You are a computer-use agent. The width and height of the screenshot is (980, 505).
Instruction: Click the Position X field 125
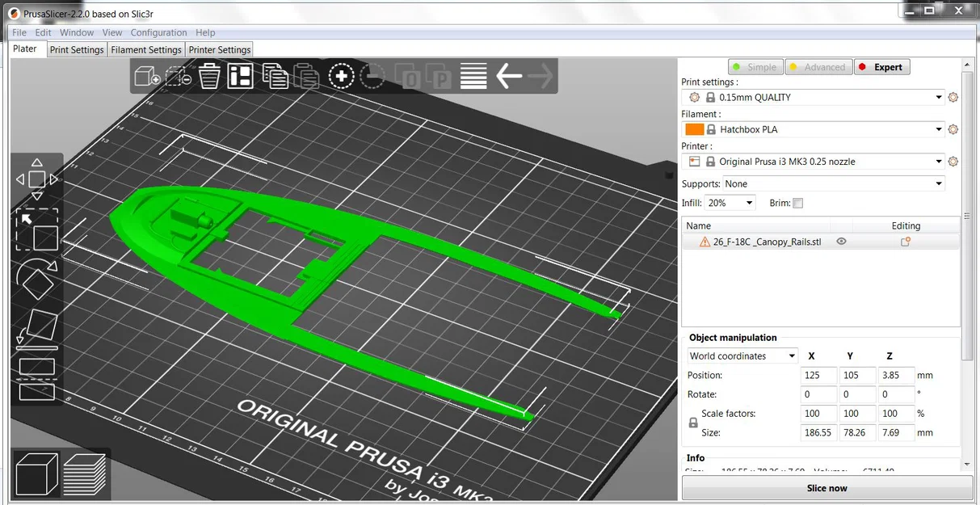(818, 376)
